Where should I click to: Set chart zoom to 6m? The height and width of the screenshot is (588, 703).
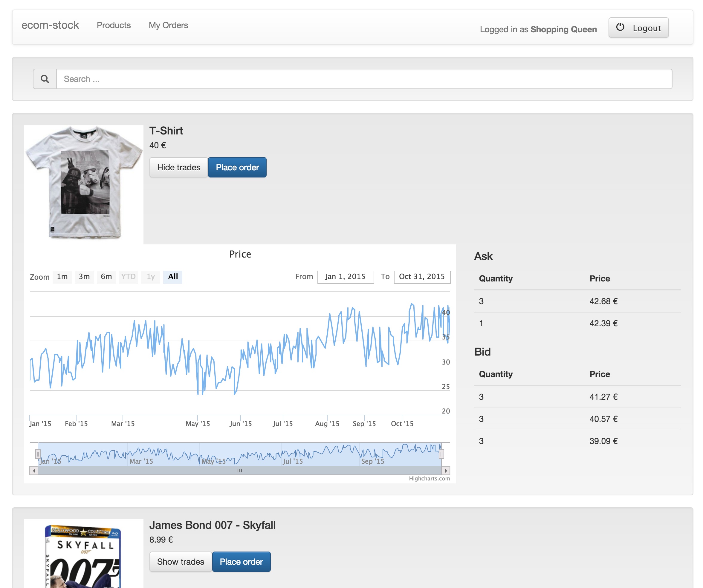coord(106,277)
